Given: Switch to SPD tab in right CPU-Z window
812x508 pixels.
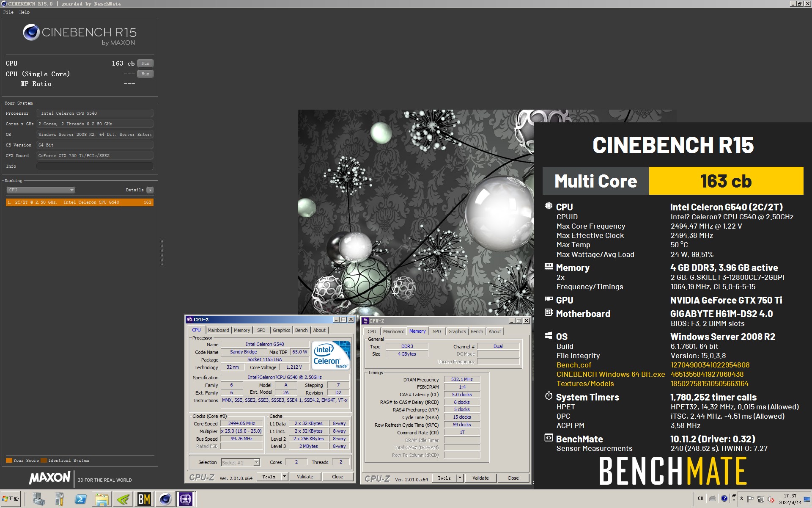Looking at the screenshot, I should pyautogui.click(x=437, y=331).
